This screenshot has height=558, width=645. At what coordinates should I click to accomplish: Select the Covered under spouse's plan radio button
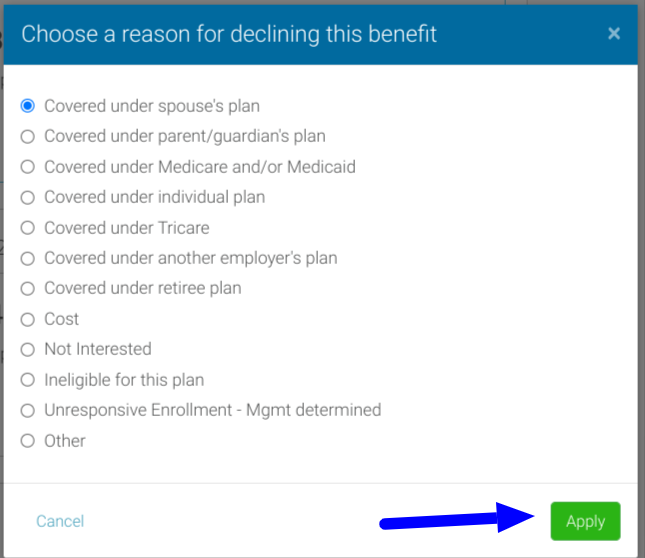coord(28,105)
